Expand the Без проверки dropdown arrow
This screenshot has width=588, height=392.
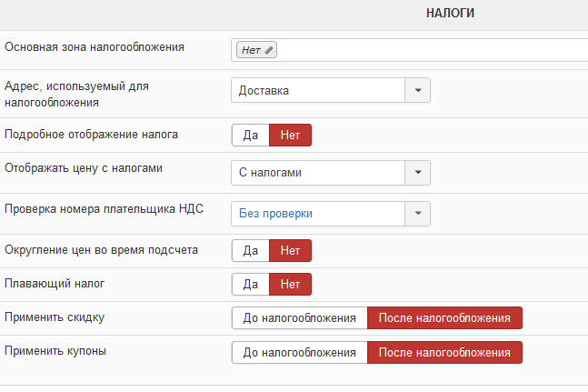pyautogui.click(x=418, y=214)
